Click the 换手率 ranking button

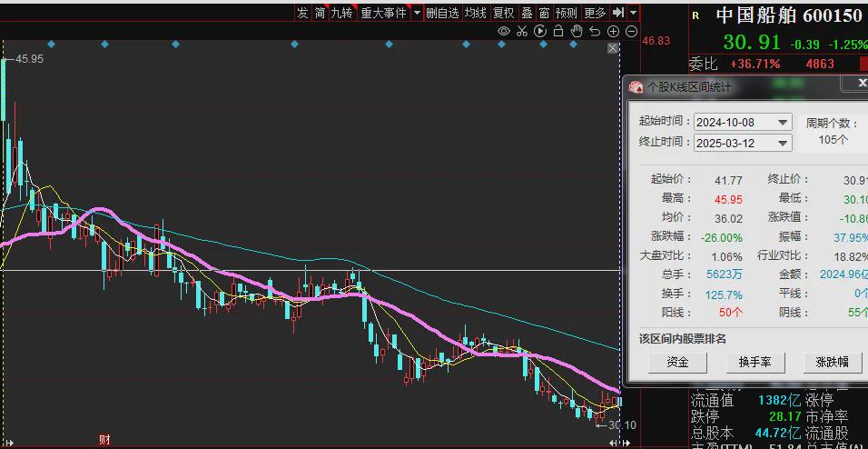point(755,363)
